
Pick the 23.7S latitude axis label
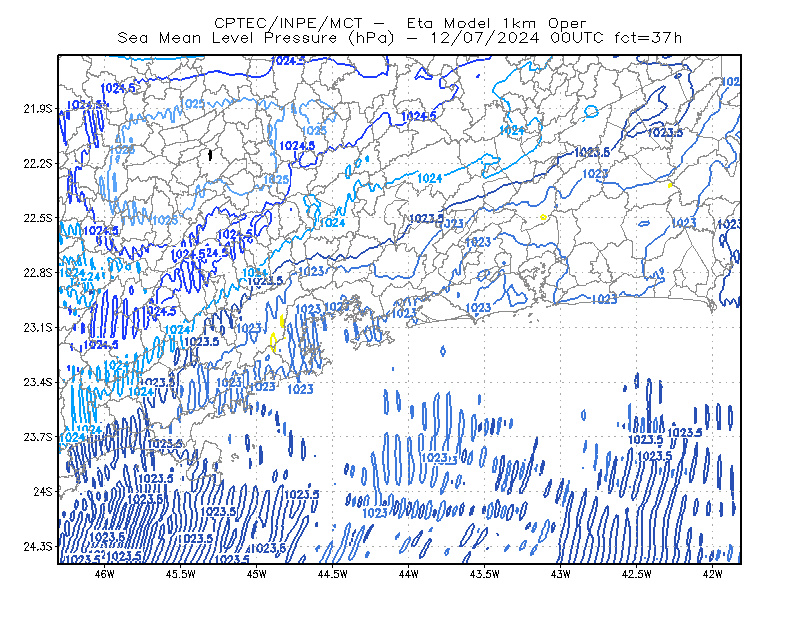37,437
